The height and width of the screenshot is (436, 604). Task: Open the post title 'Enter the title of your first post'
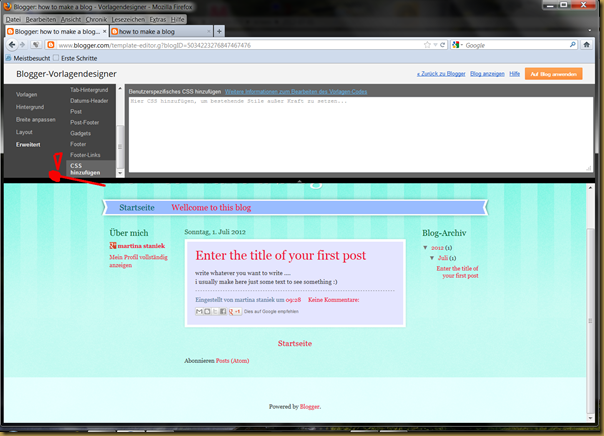(x=280, y=255)
